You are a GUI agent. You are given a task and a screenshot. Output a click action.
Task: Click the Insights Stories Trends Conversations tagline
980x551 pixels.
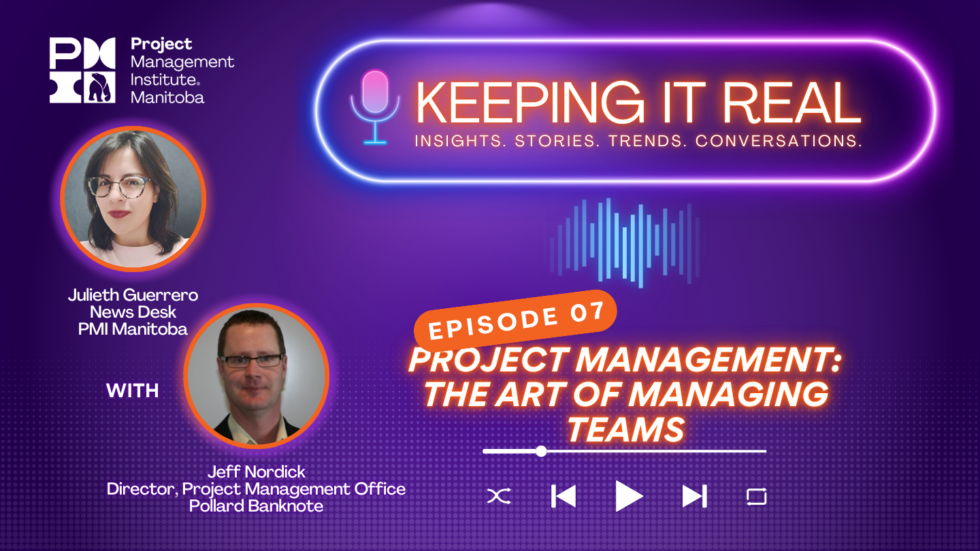[638, 141]
